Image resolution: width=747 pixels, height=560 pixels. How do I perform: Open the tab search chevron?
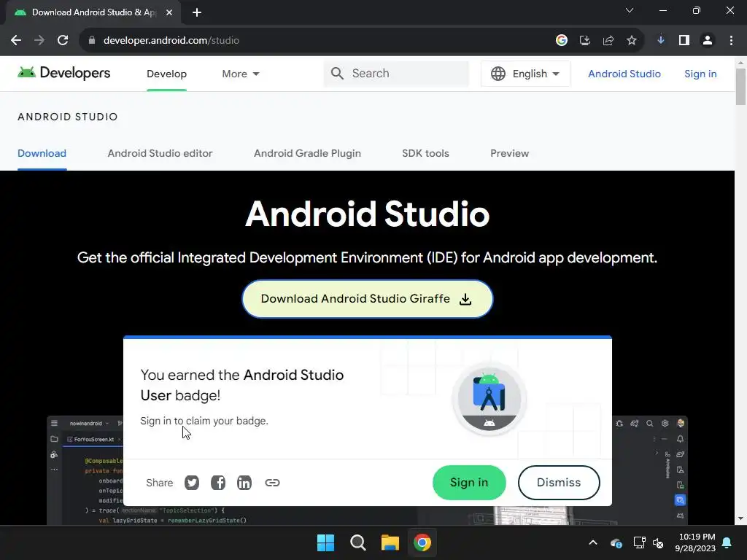[630, 10]
